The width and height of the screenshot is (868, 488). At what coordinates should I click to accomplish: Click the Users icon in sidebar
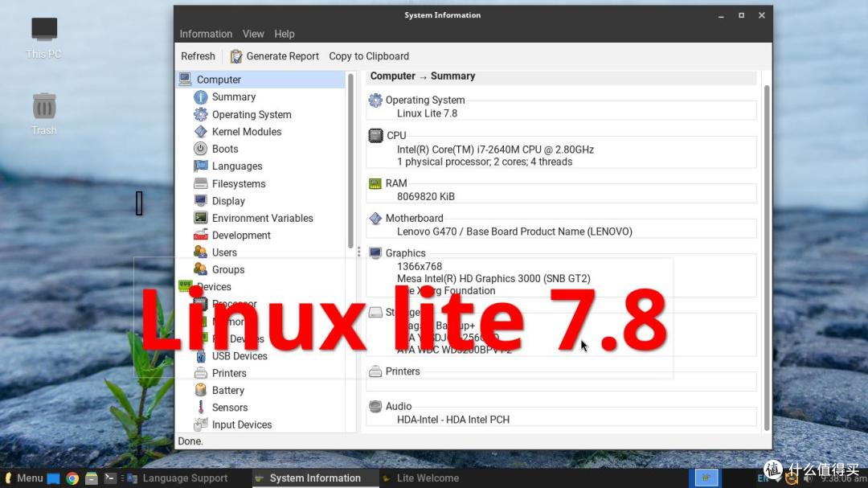pyautogui.click(x=200, y=252)
